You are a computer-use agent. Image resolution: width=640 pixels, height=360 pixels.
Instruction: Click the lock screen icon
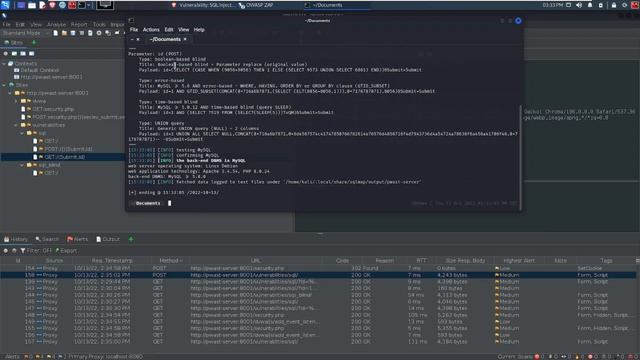click(614, 5)
